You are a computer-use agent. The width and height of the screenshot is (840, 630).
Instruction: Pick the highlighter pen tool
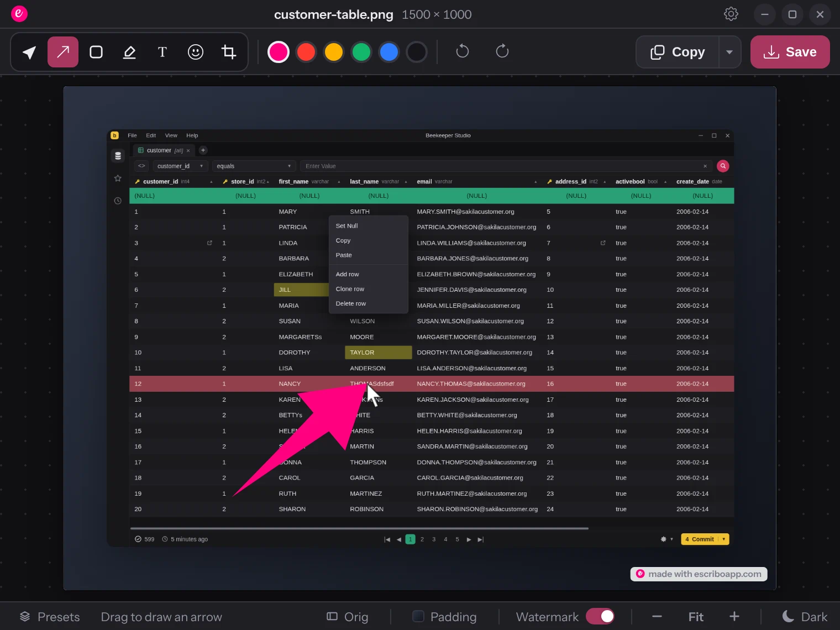click(129, 52)
